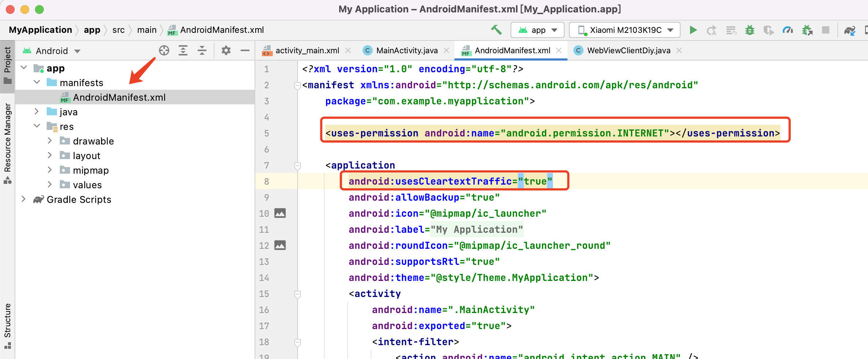Close the AndroidManifest.xml tab
The height and width of the screenshot is (359, 868).
(x=559, y=51)
